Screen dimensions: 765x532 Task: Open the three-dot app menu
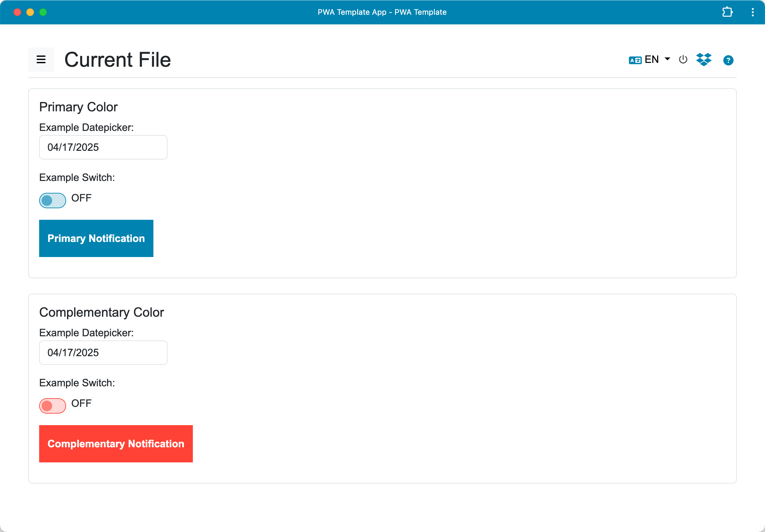[x=752, y=12]
